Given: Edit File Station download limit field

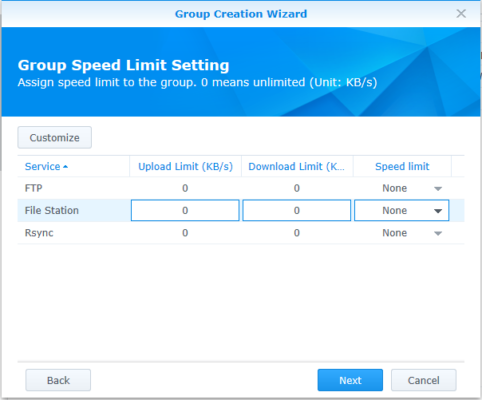Looking at the screenshot, I should pos(297,210).
